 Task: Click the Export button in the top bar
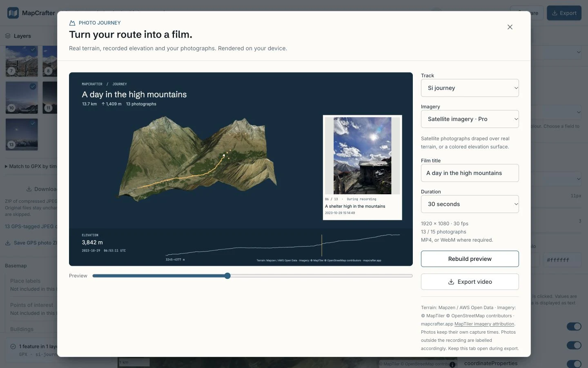[x=564, y=13]
